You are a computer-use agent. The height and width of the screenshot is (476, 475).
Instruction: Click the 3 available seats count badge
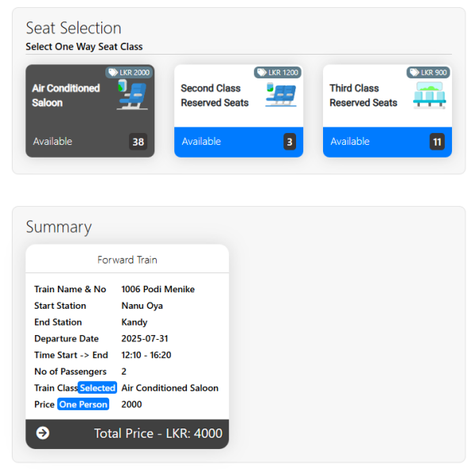coord(290,142)
